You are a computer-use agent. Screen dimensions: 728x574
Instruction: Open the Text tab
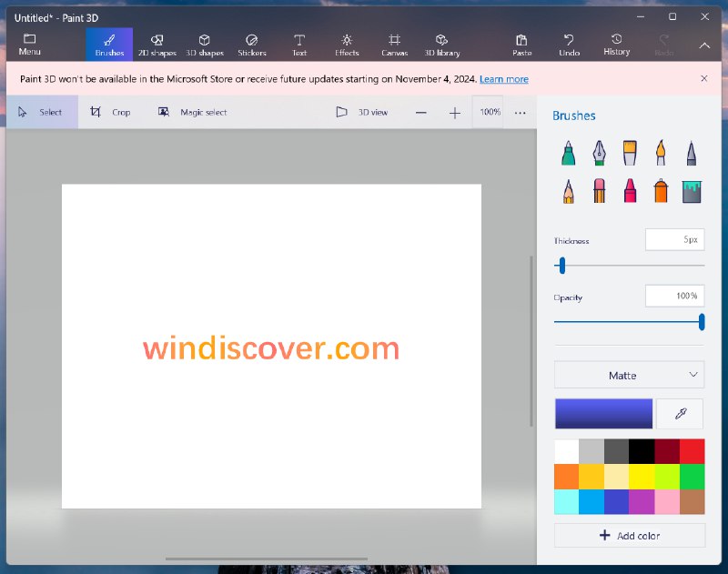pyautogui.click(x=299, y=45)
